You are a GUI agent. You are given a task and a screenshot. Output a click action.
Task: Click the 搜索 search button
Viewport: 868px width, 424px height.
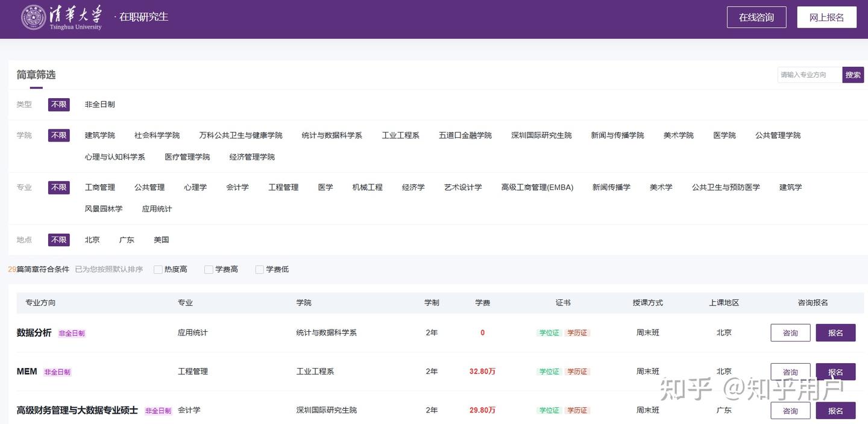click(853, 75)
